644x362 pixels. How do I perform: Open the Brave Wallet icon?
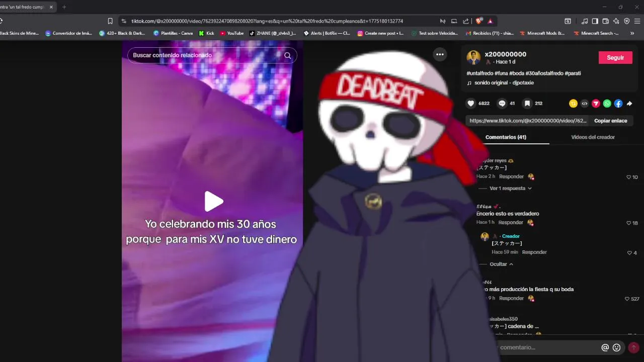[606, 21]
